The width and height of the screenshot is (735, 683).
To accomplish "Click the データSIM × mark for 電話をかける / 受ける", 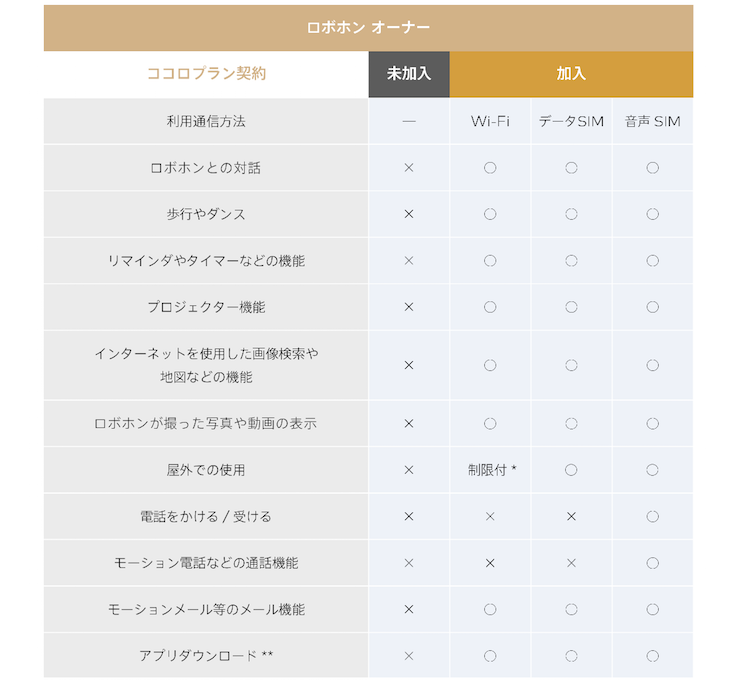I will coord(571,517).
